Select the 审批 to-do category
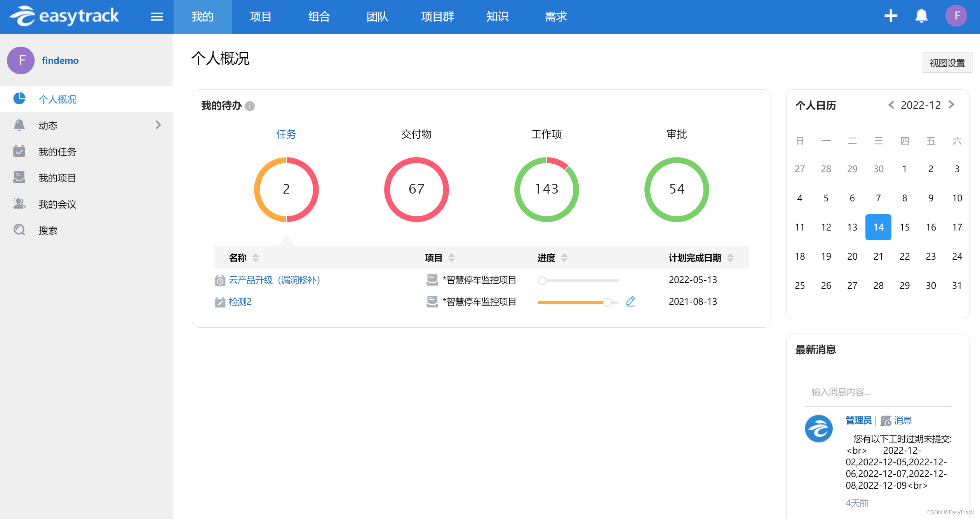Screen dimensions: 980x519 click(x=677, y=134)
